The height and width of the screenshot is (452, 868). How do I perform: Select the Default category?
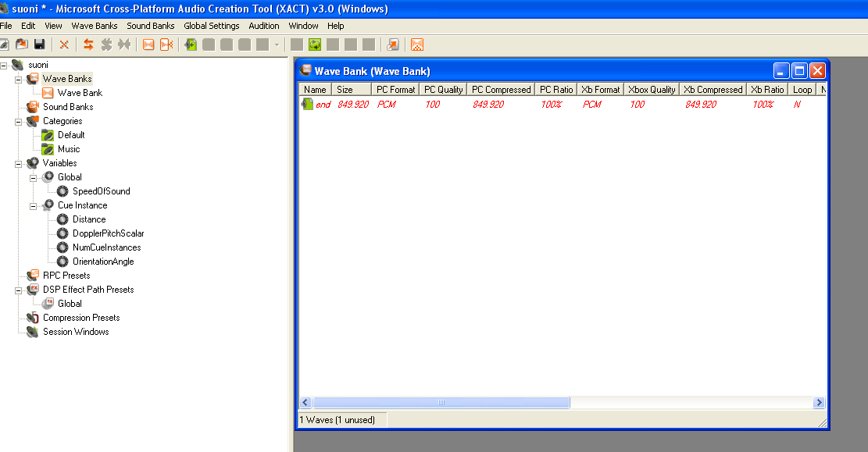(x=71, y=135)
